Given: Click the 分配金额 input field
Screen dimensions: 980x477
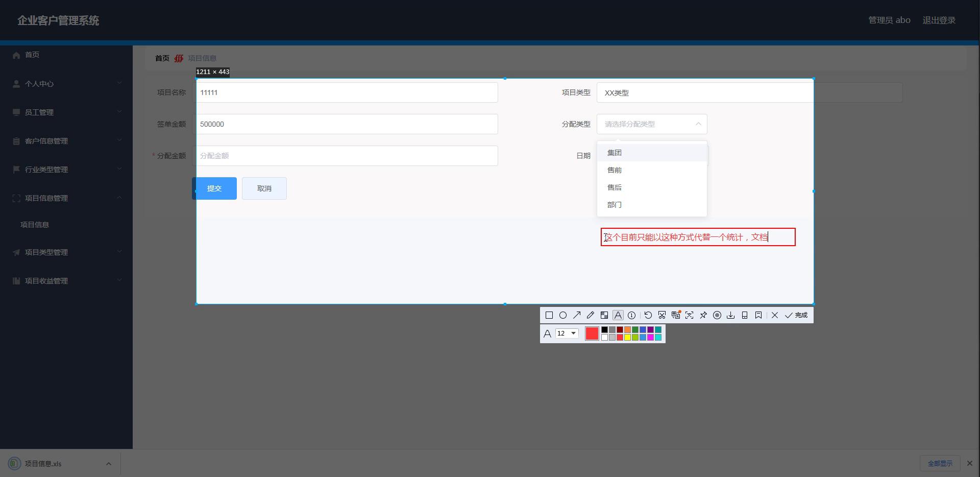Looking at the screenshot, I should coord(347,156).
